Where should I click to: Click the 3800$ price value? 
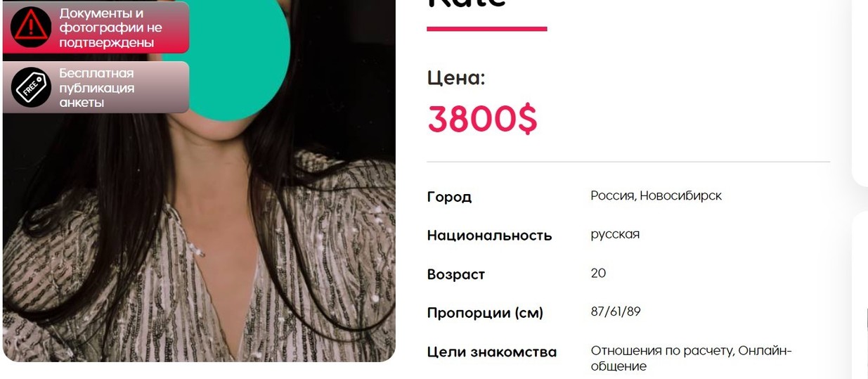click(482, 119)
